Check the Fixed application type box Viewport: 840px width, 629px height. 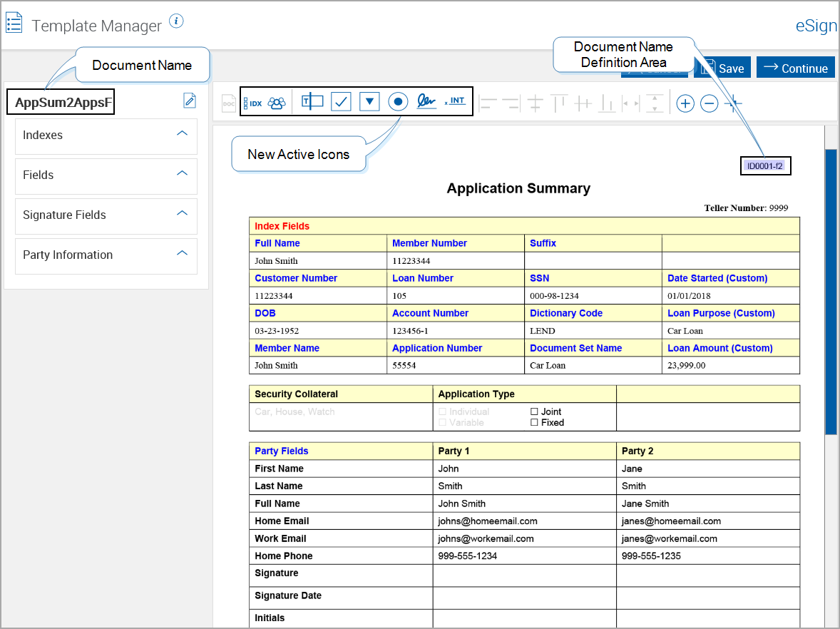[534, 422]
